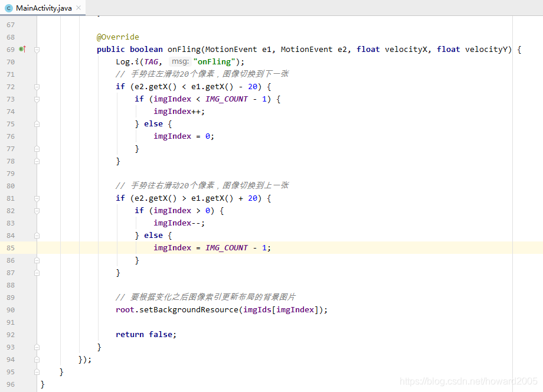The height and width of the screenshot is (392, 543).
Task: Click the comment on line 89
Action: coord(205,297)
